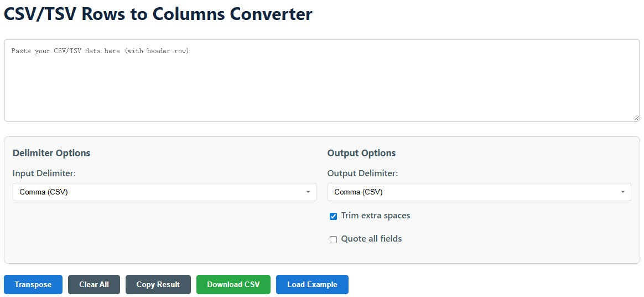
Task: Click the "Quote all fields" label text
Action: click(x=371, y=239)
